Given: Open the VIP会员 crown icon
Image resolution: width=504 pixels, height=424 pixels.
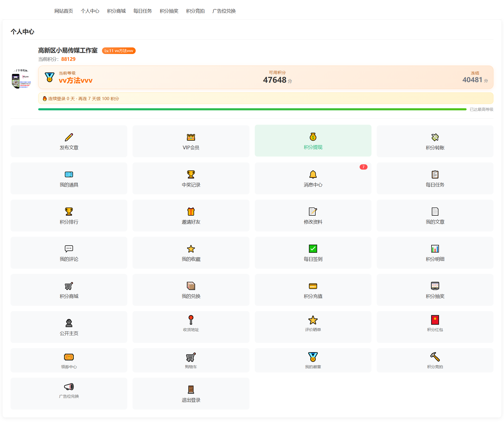Looking at the screenshot, I should 191,137.
